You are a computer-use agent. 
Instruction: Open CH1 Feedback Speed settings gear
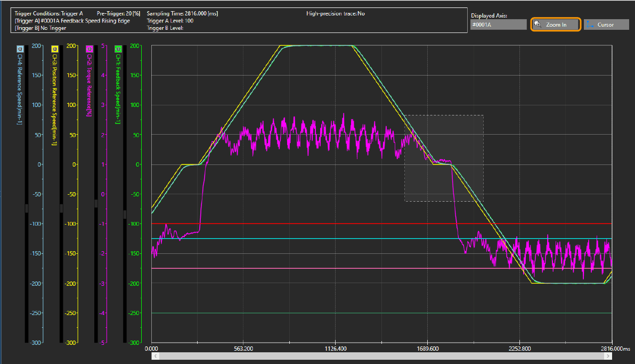118,48
